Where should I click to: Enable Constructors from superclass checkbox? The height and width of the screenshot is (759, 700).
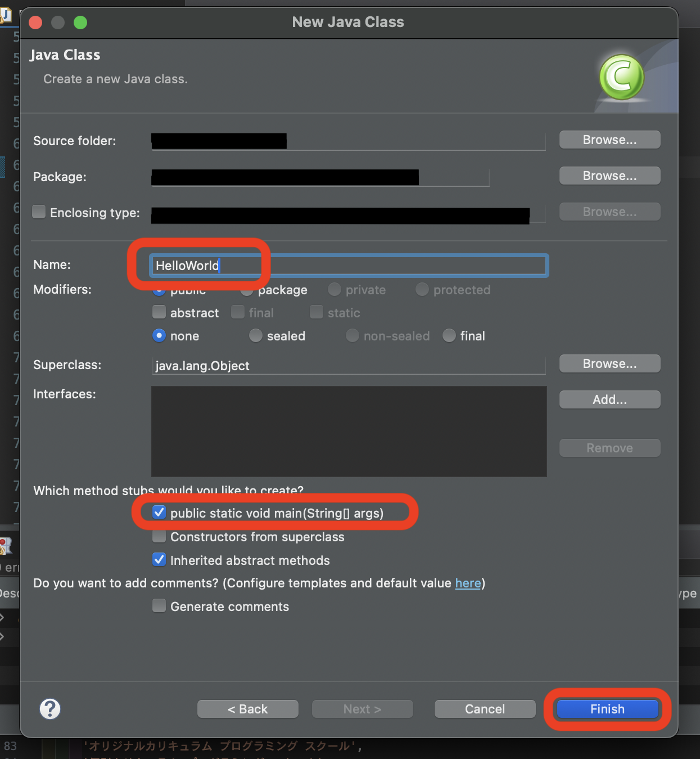159,536
